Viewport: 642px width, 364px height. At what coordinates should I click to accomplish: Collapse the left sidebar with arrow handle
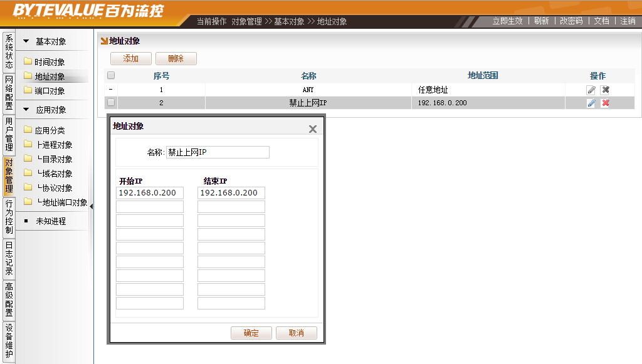pos(92,206)
